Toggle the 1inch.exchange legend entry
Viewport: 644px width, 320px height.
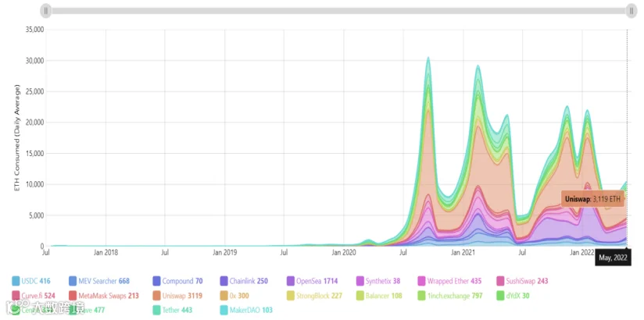(450, 295)
